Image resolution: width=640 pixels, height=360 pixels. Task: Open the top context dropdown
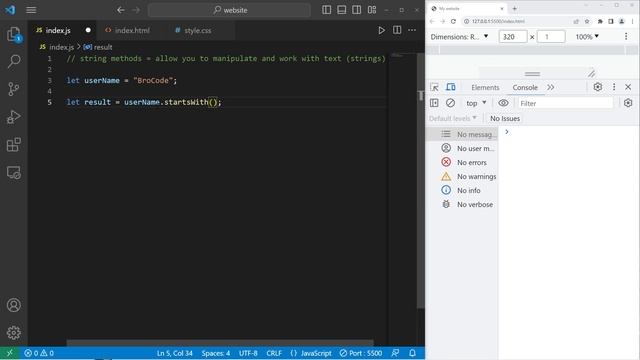click(x=476, y=103)
